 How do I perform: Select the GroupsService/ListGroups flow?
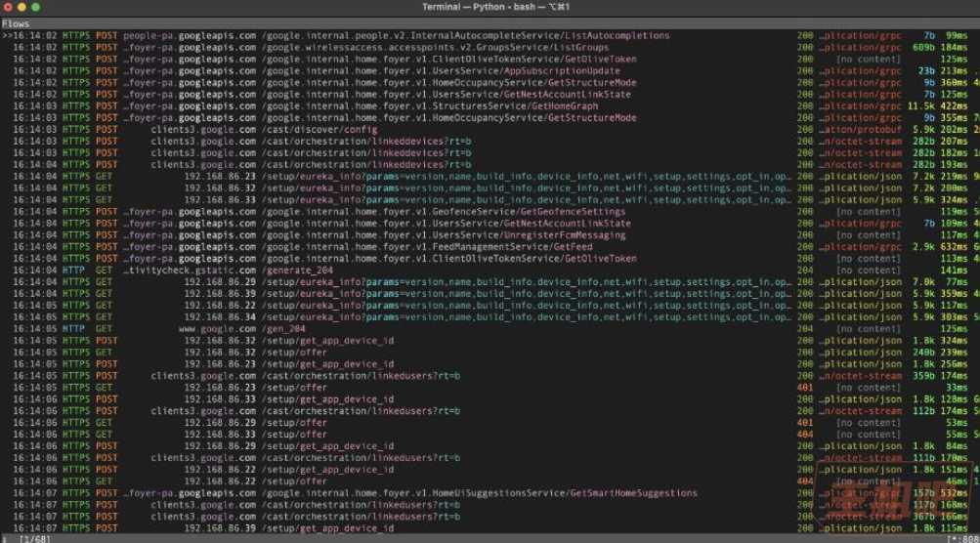click(x=490, y=48)
